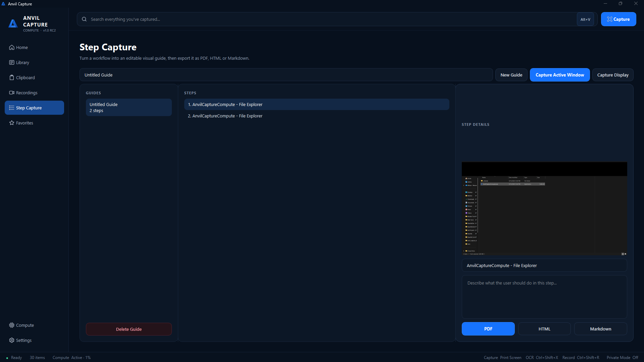Click the Favorites star icon
Viewport: 644px width, 362px height.
pos(12,123)
